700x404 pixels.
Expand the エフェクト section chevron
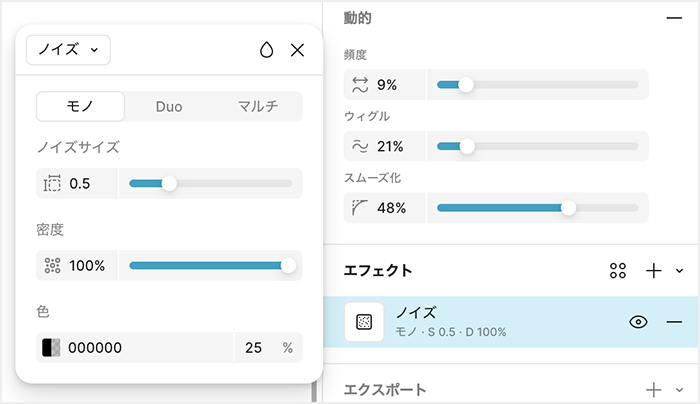coord(680,271)
